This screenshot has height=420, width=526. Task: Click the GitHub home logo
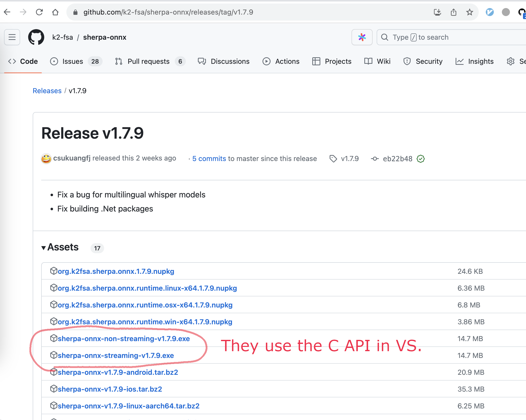(x=36, y=37)
